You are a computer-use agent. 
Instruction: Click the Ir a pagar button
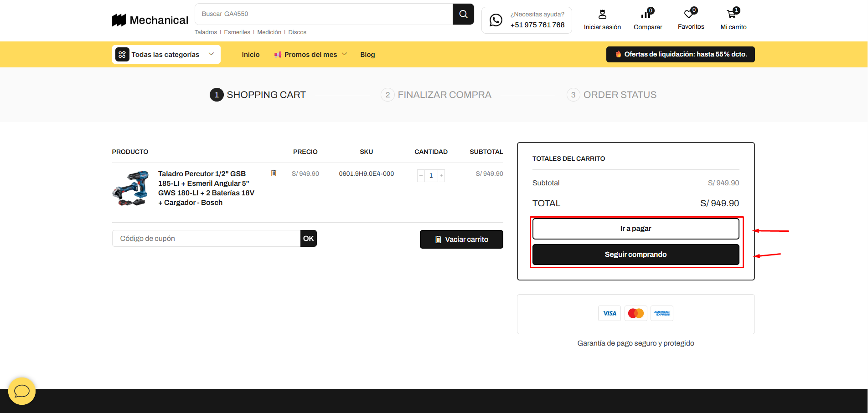click(x=635, y=229)
